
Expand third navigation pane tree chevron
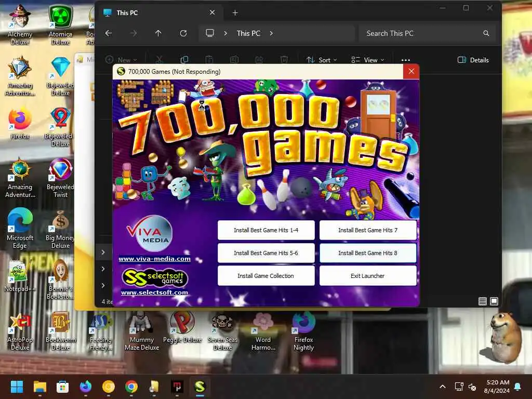coord(103,285)
